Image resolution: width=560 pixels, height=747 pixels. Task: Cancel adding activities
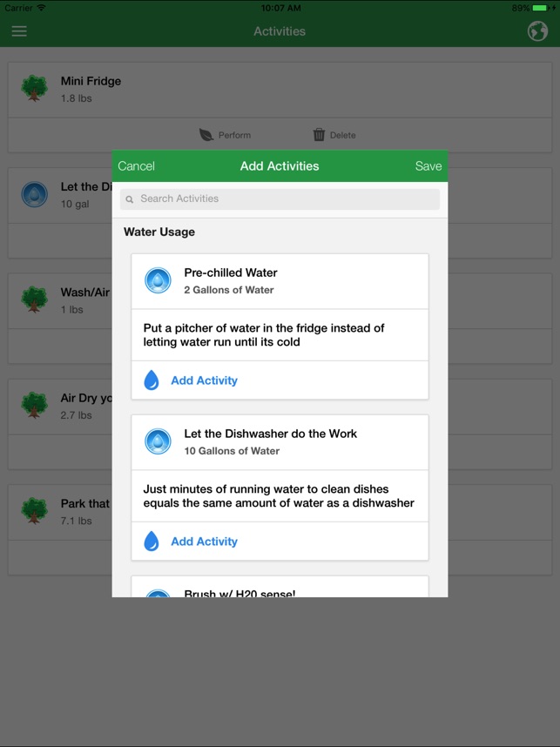137,165
